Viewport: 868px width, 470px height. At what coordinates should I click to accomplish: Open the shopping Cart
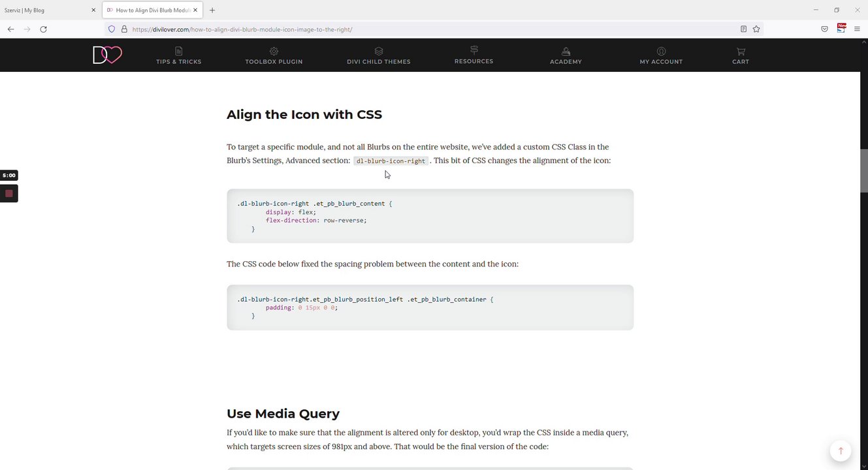click(741, 56)
